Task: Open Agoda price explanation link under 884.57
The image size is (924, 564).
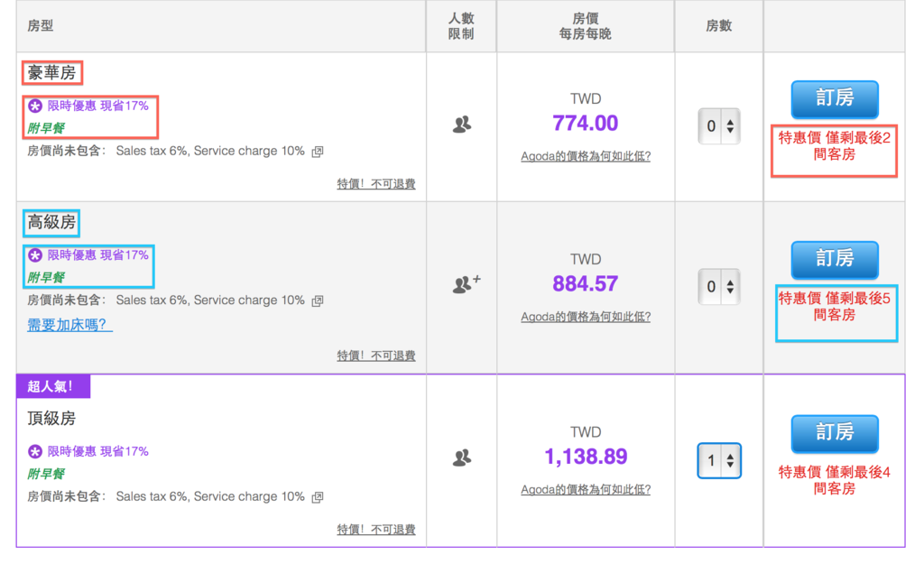Action: (x=586, y=317)
